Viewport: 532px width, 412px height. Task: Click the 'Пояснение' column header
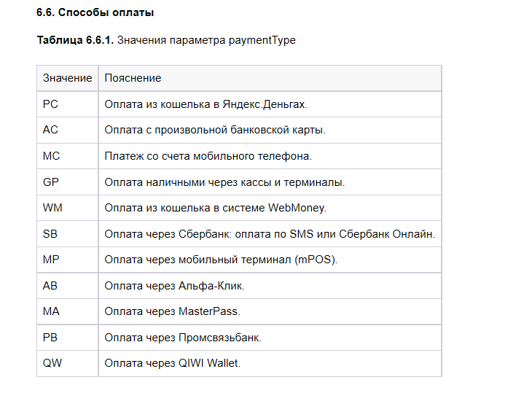(x=133, y=78)
